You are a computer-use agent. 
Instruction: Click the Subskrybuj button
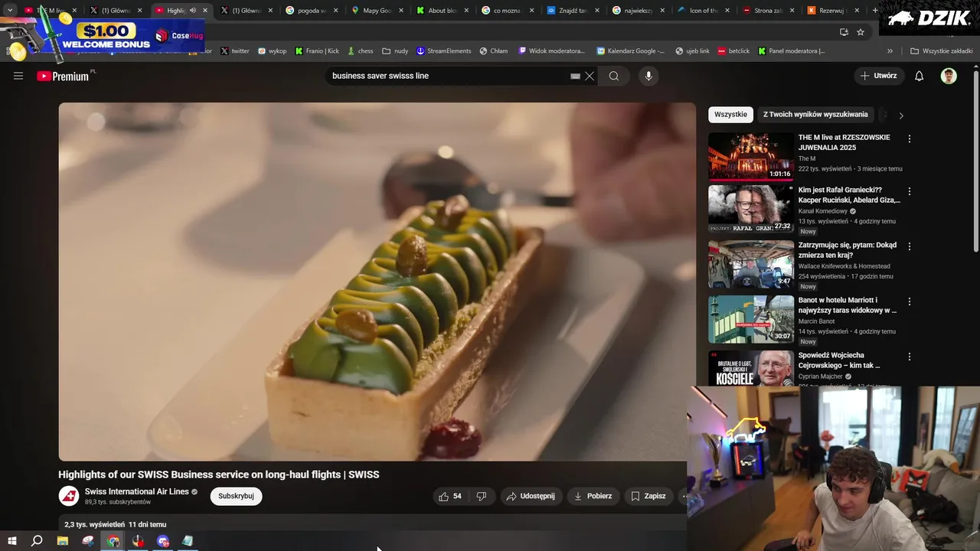tap(236, 496)
